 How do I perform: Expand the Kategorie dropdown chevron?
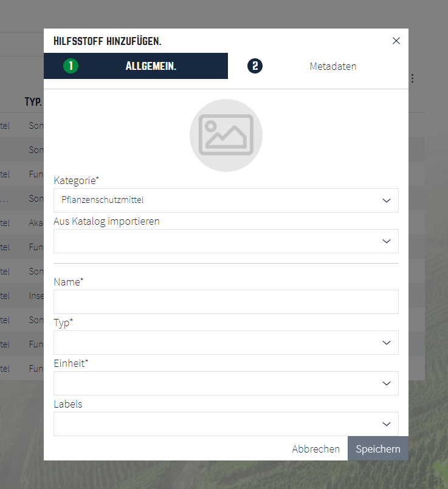(387, 200)
